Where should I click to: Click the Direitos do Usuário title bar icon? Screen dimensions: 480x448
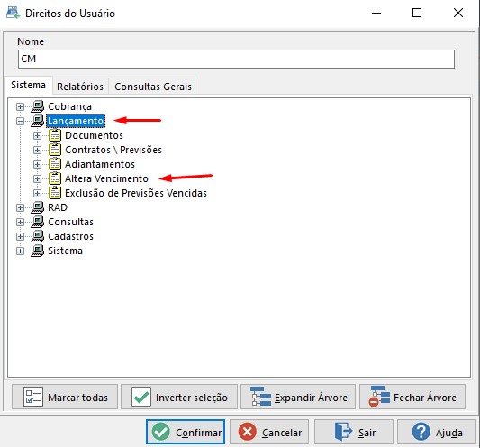(13, 13)
